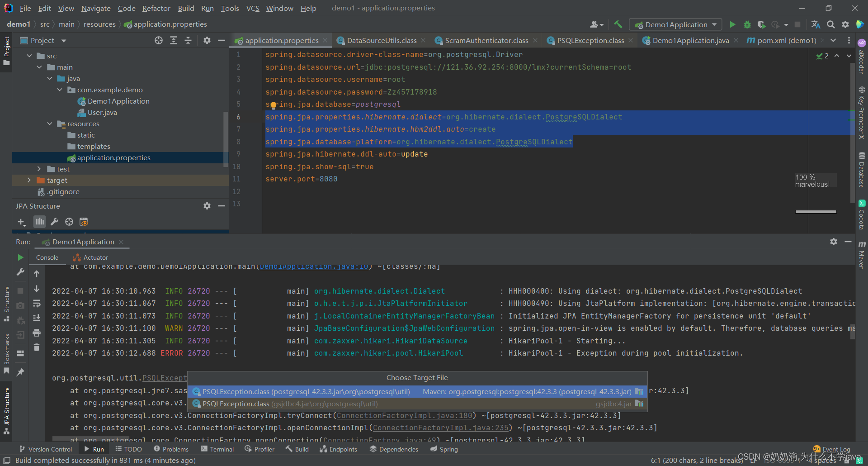The image size is (868, 466).
Task: Print console output using printer icon
Action: click(x=37, y=333)
